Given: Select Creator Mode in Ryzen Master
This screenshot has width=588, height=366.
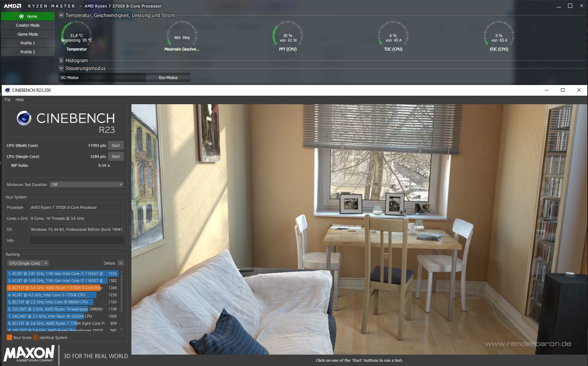Looking at the screenshot, I should pyautogui.click(x=27, y=25).
